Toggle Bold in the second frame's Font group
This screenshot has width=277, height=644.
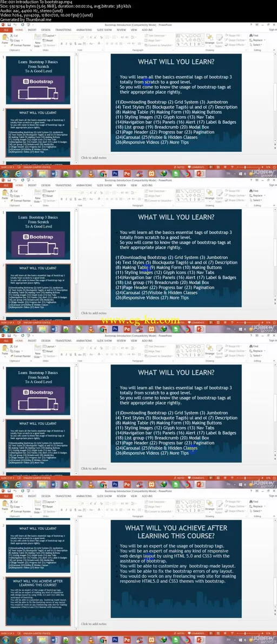tap(61, 199)
